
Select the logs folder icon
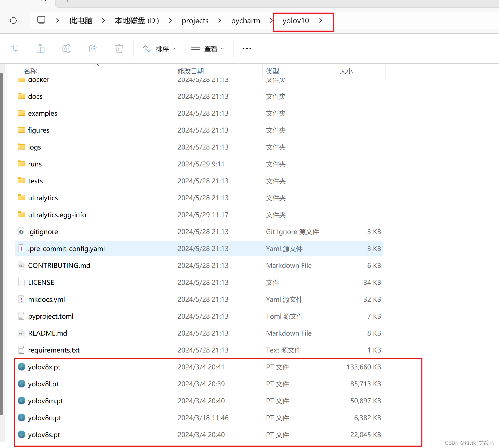(22, 147)
